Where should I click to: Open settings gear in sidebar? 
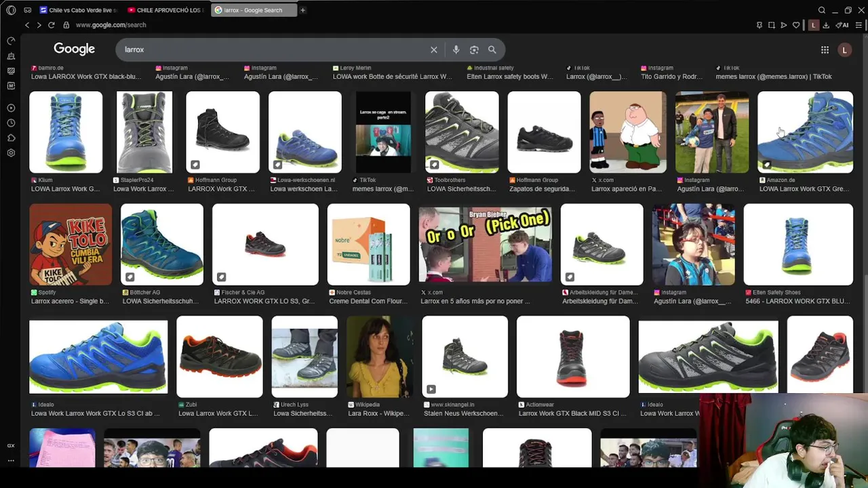pyautogui.click(x=11, y=152)
